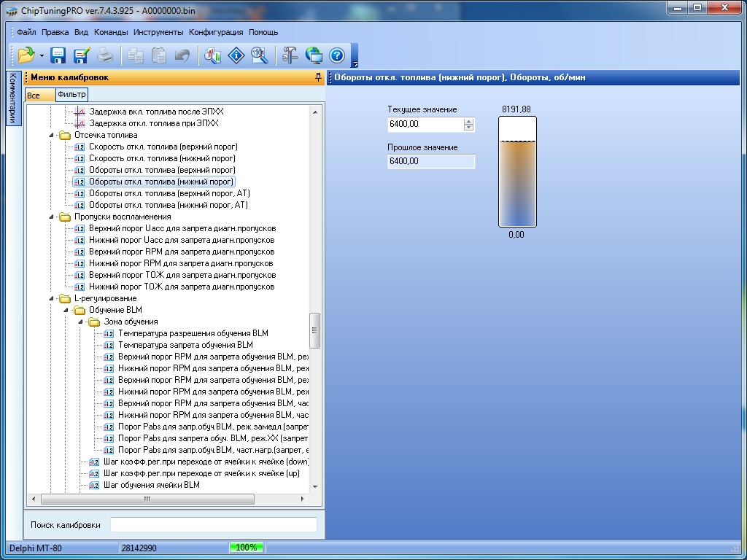Click the save floppy disk icon

tap(58, 55)
